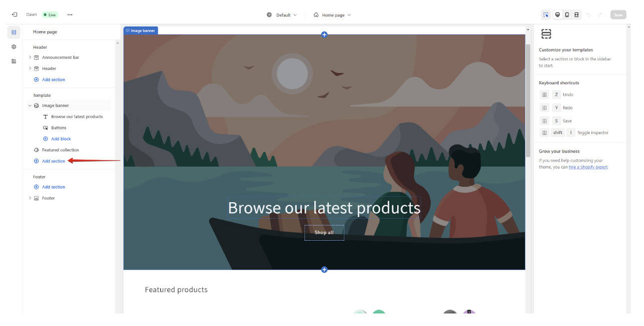
Task: Toggle the inspector selection tool
Action: tap(546, 15)
